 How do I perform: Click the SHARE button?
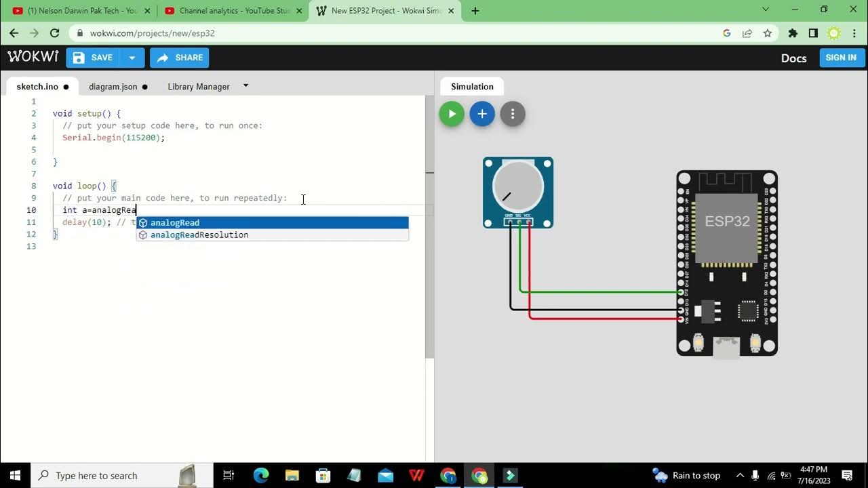(179, 58)
